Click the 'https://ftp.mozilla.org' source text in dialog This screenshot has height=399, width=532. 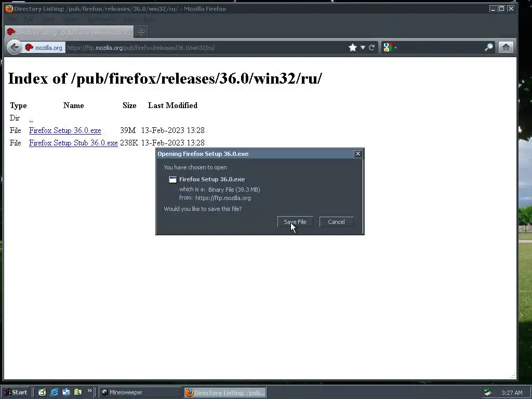tap(223, 198)
